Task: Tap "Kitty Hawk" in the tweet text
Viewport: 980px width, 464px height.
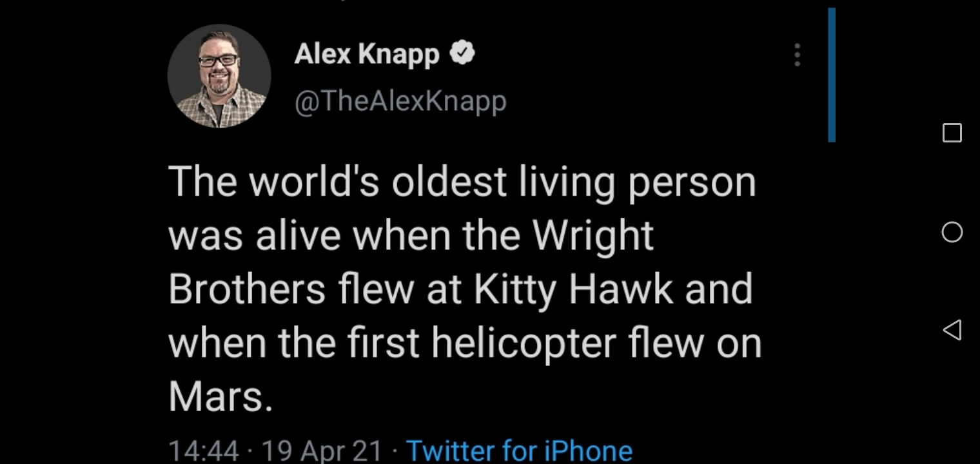Action: [x=573, y=289]
